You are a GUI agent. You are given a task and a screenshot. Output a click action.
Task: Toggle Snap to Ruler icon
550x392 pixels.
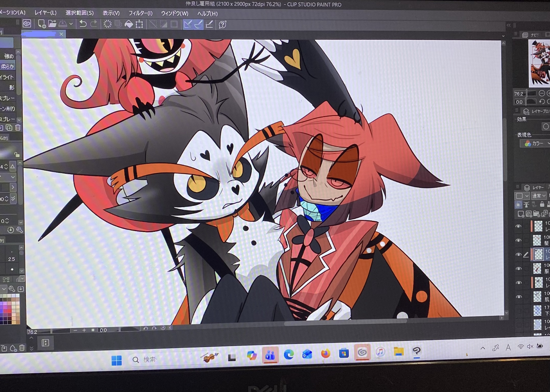(x=188, y=24)
